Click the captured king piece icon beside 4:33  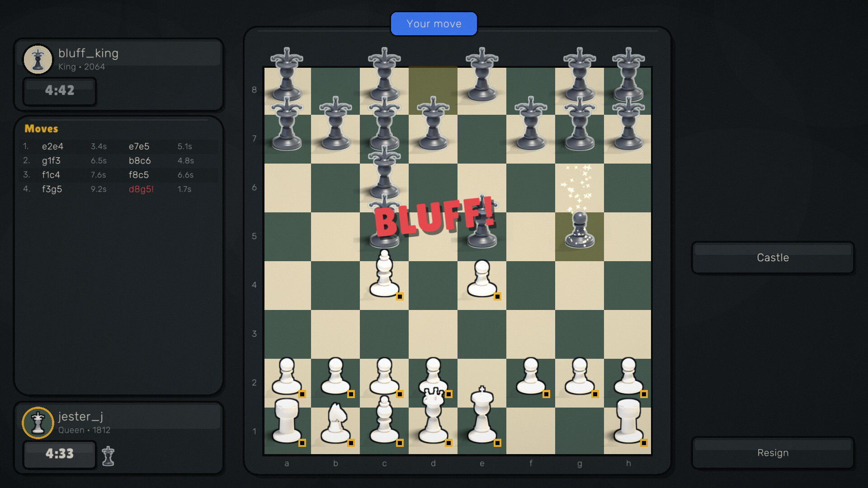point(108,455)
